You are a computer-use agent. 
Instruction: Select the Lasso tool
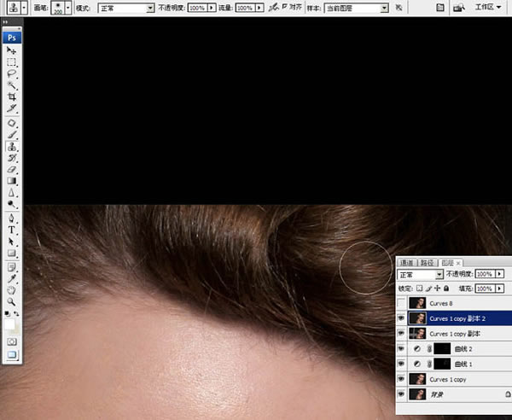coord(11,73)
